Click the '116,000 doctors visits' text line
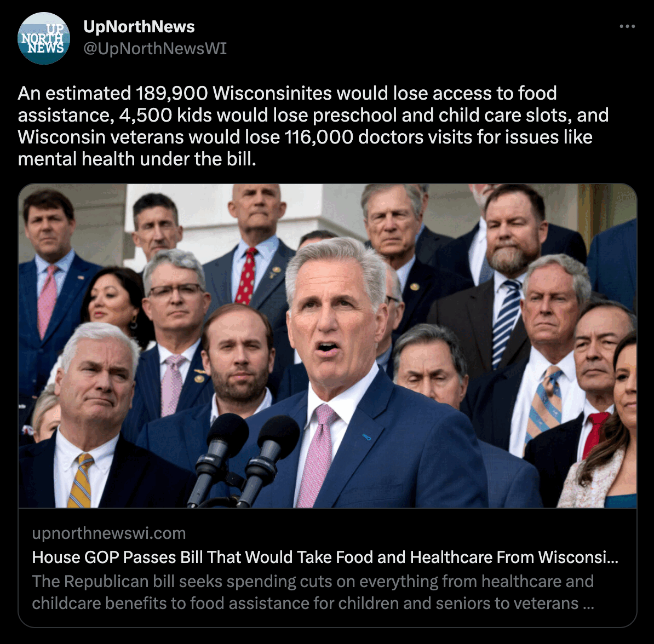This screenshot has height=644, width=654. pyautogui.click(x=305, y=137)
